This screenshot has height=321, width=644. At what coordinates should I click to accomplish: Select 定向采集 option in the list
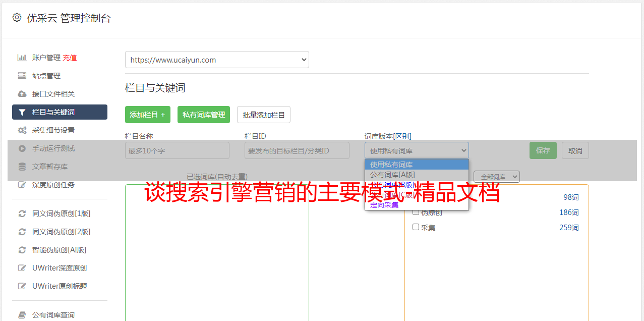pos(417,205)
